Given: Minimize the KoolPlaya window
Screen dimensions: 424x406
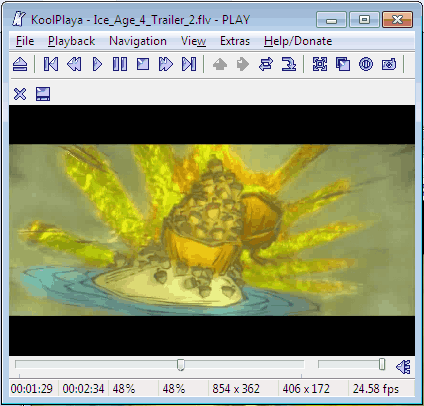Looking at the screenshot, I should click(331, 20).
